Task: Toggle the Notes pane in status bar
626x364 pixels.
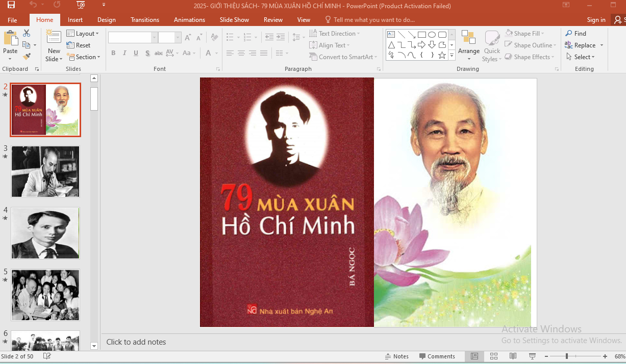Action: (x=396, y=356)
